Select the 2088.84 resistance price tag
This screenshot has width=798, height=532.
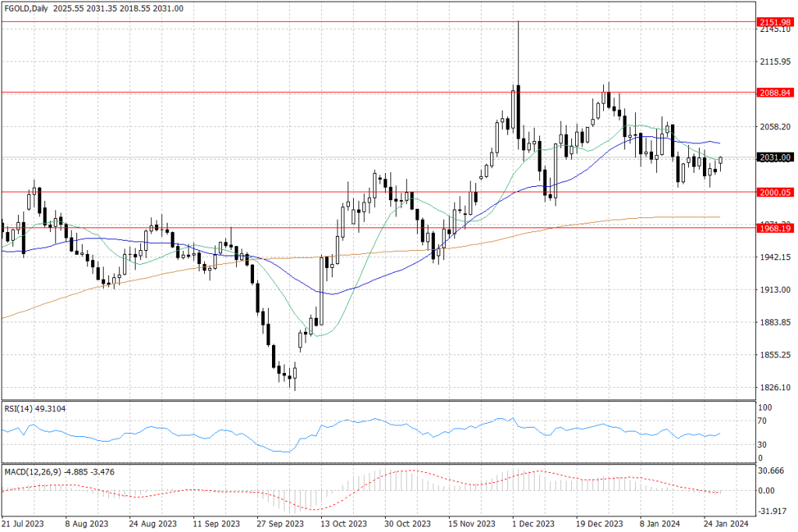point(773,92)
